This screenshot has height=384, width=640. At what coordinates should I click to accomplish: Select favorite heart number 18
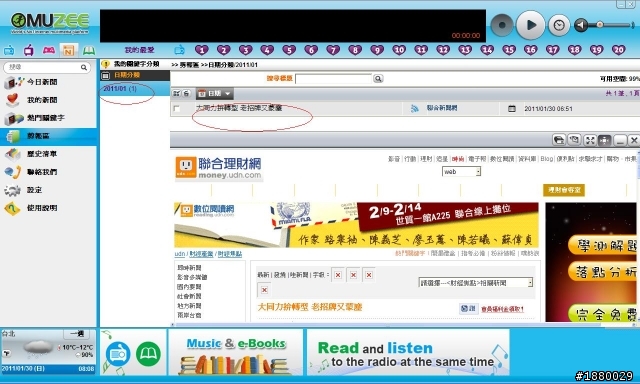575,50
